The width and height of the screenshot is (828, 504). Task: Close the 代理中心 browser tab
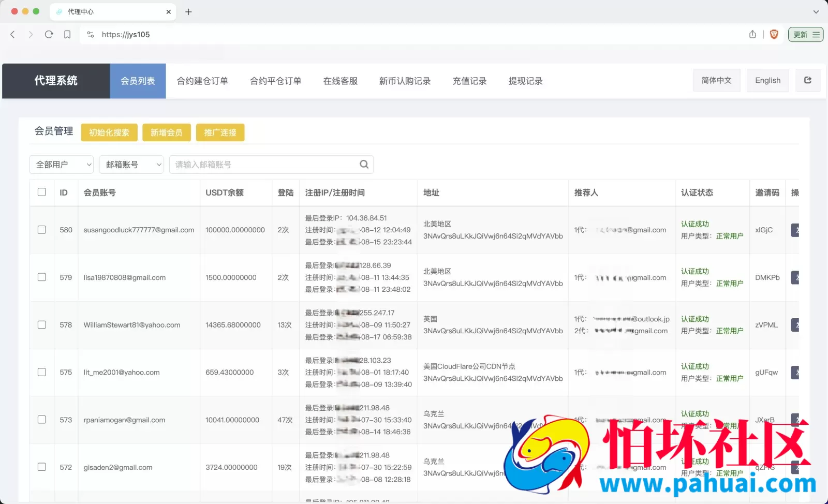pyautogui.click(x=168, y=12)
